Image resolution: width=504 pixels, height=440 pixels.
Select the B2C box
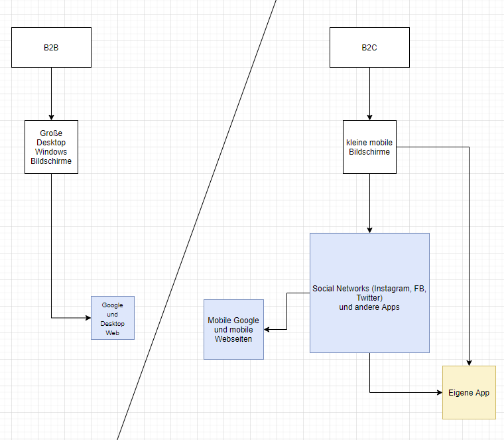(369, 47)
